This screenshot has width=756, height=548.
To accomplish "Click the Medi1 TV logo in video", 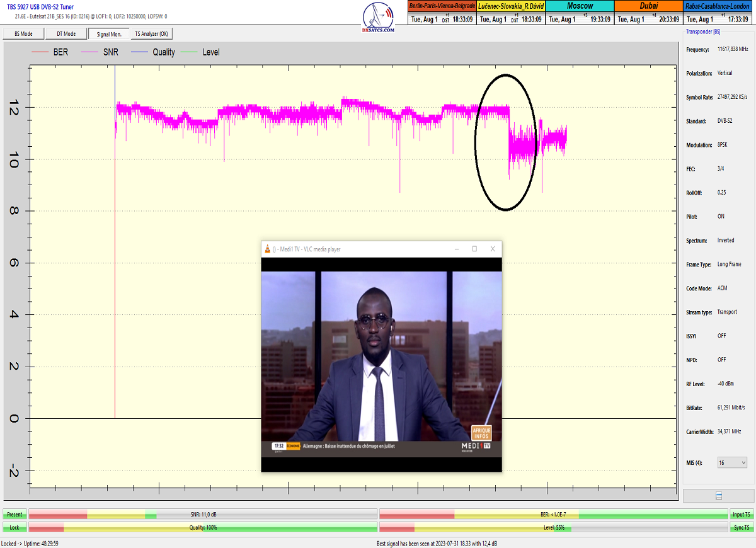I will 476,447.
